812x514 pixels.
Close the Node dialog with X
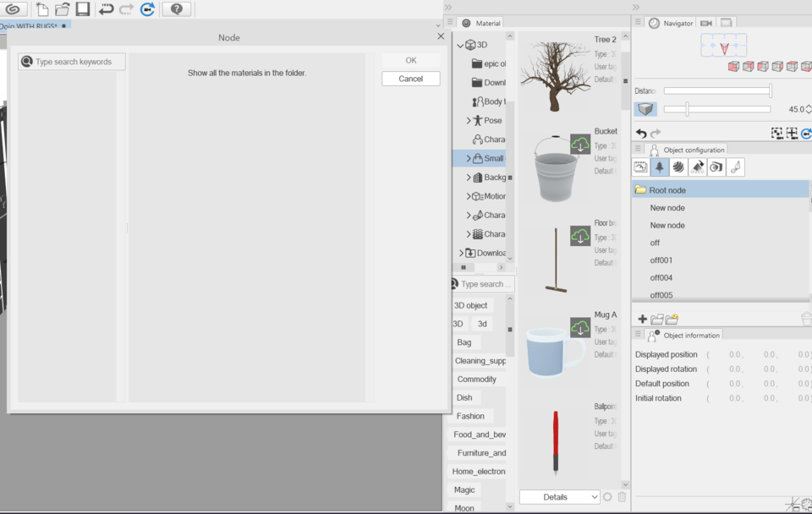pos(441,36)
